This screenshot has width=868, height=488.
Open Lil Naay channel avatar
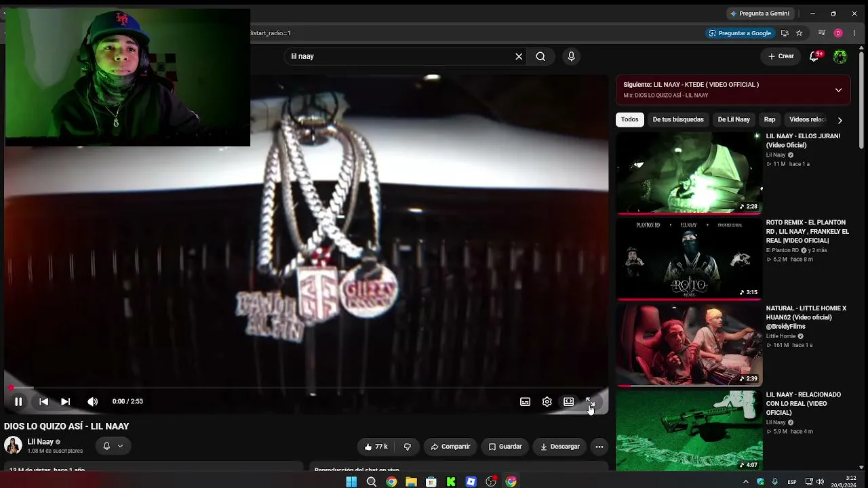pos(13,445)
